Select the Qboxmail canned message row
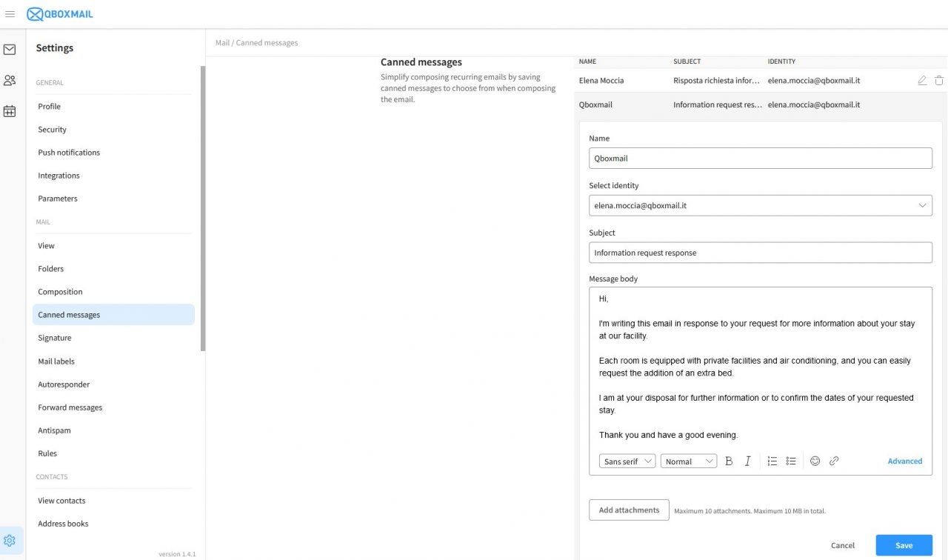The width and height of the screenshot is (948, 560). tap(761, 105)
